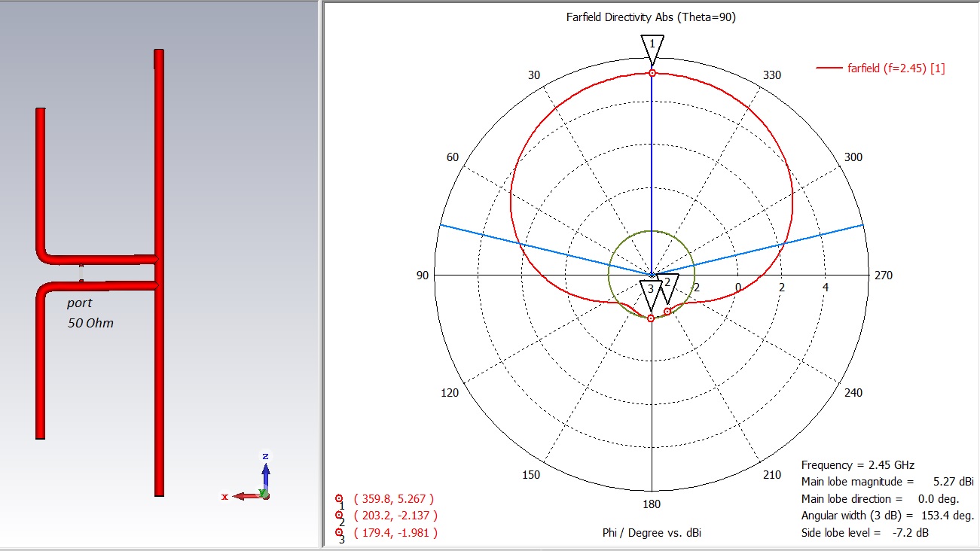Click the 90 degree label on polar plot
The image size is (980, 551).
(422, 275)
